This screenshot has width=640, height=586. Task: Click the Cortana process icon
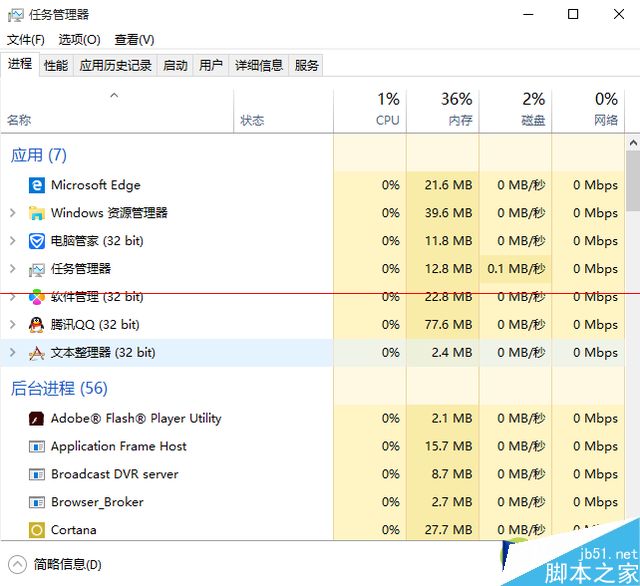(37, 530)
